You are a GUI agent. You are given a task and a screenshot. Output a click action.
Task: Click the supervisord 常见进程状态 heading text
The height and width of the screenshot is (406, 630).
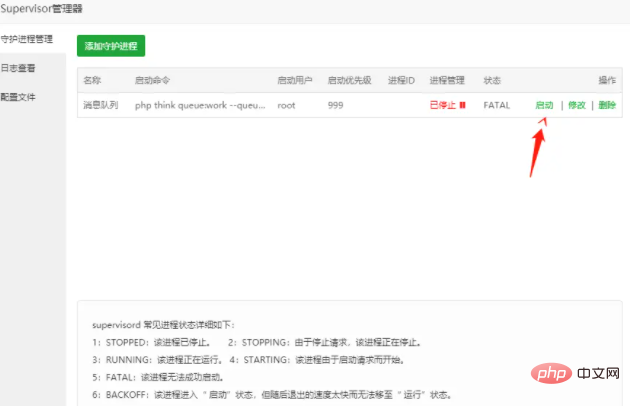coord(164,325)
